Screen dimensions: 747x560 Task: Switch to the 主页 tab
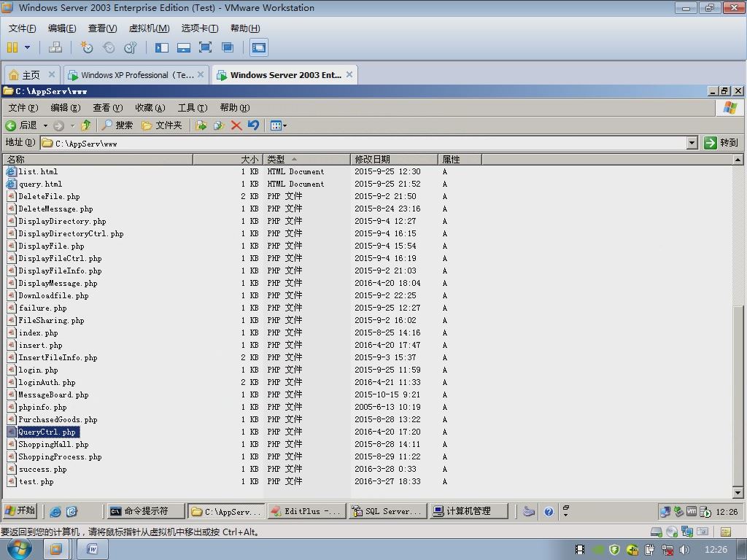click(x=31, y=75)
